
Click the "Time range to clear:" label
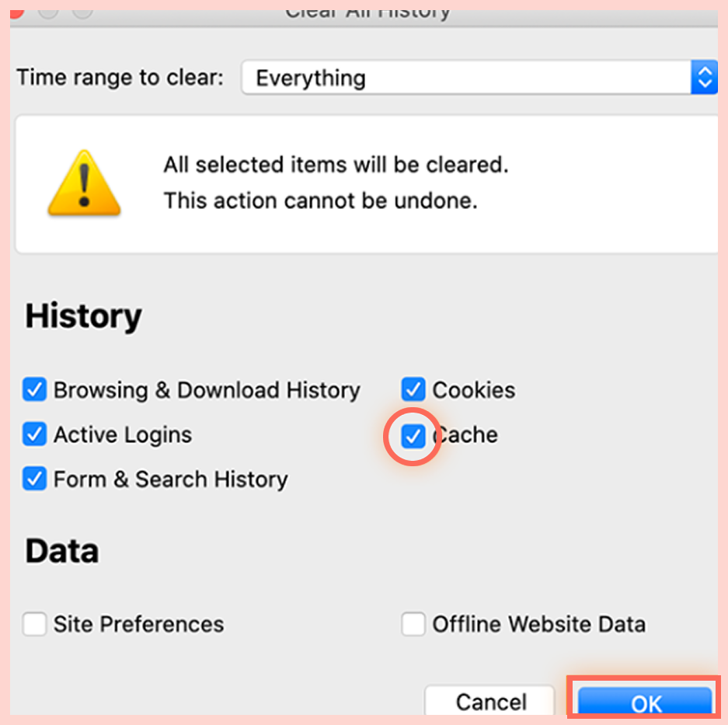120,78
